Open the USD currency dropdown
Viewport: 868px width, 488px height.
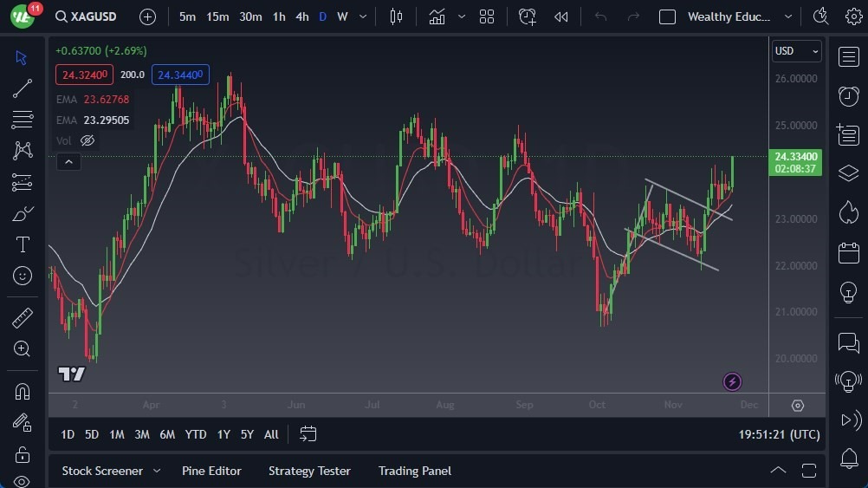pos(796,51)
